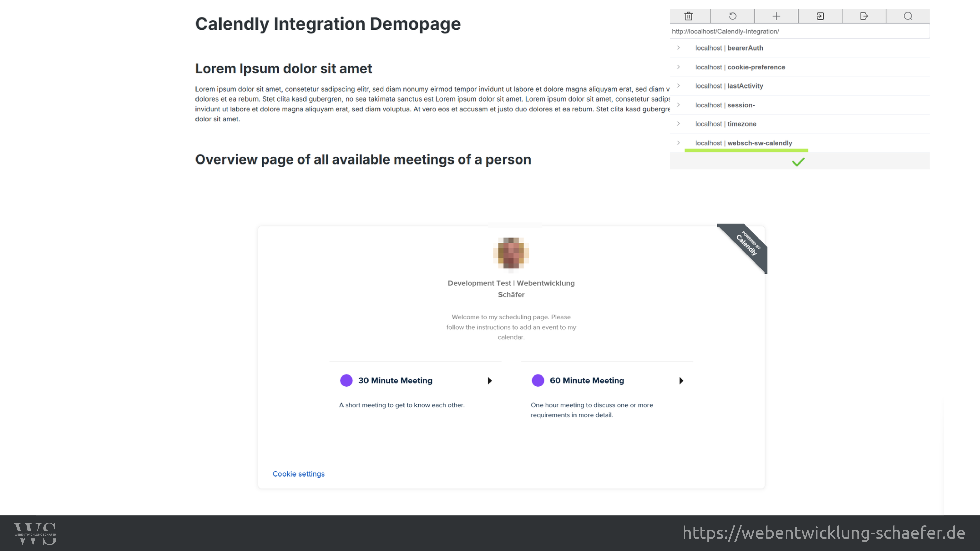This screenshot has height=551, width=980.
Task: Expand the lastActivity cookie chevron
Action: [678, 86]
